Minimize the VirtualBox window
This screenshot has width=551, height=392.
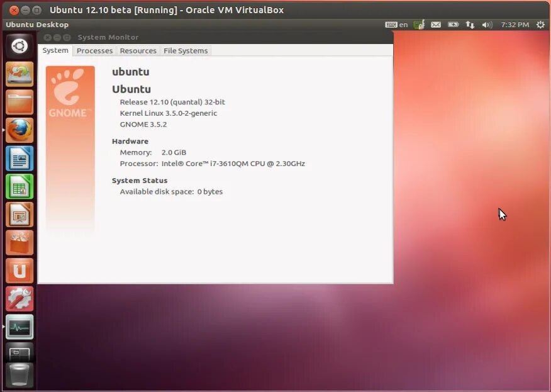[25, 10]
